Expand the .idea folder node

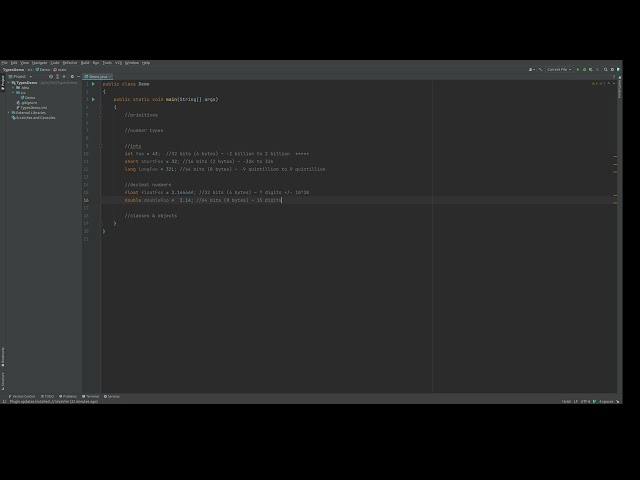(x=13, y=88)
